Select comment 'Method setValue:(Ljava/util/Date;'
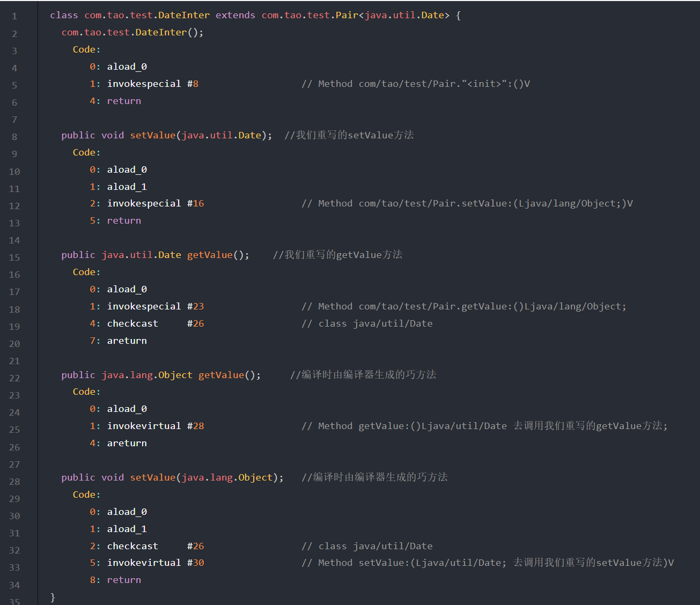This screenshot has width=700, height=605. point(412,563)
